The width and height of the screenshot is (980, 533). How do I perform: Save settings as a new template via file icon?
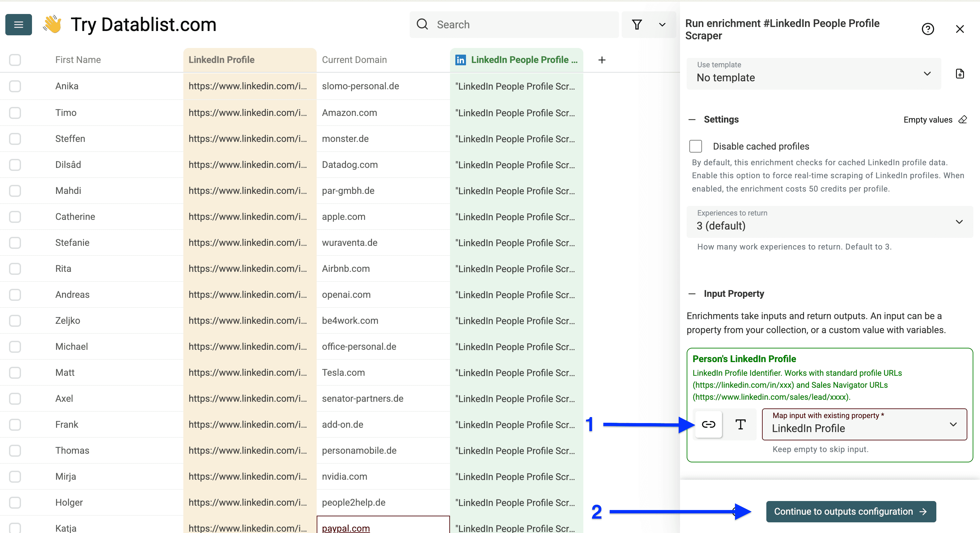click(960, 74)
